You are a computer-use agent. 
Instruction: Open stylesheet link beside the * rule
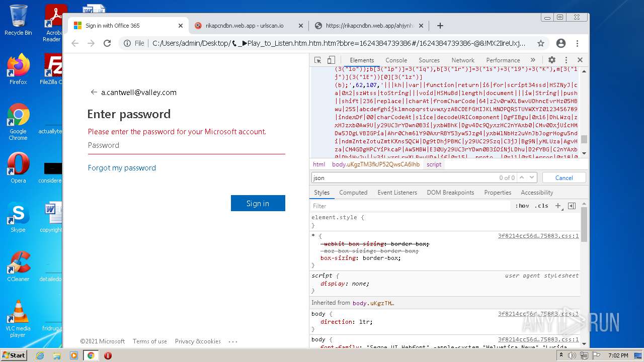pyautogui.click(x=538, y=236)
